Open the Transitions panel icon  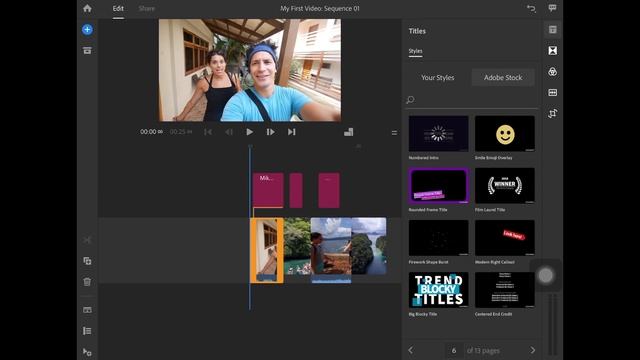pyautogui.click(x=553, y=51)
